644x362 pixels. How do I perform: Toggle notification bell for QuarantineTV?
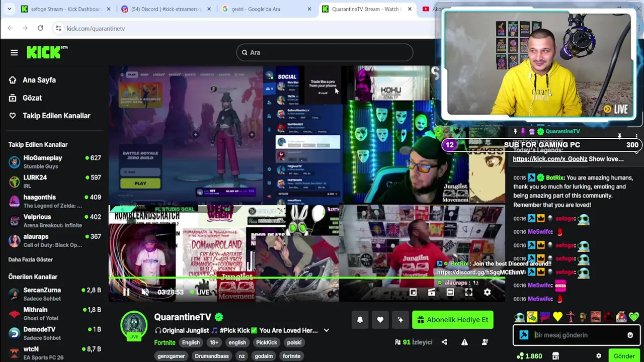click(x=360, y=320)
